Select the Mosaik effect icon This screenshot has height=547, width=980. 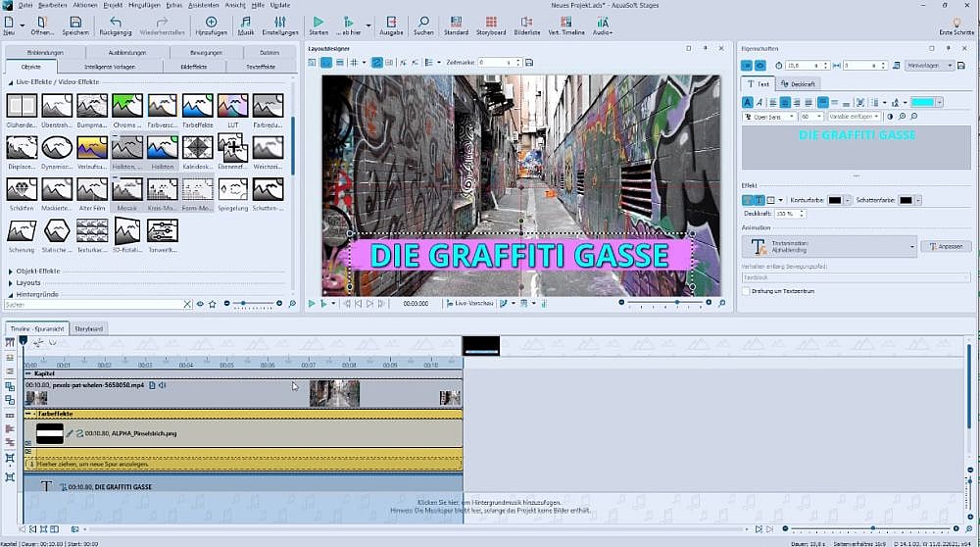(x=126, y=189)
